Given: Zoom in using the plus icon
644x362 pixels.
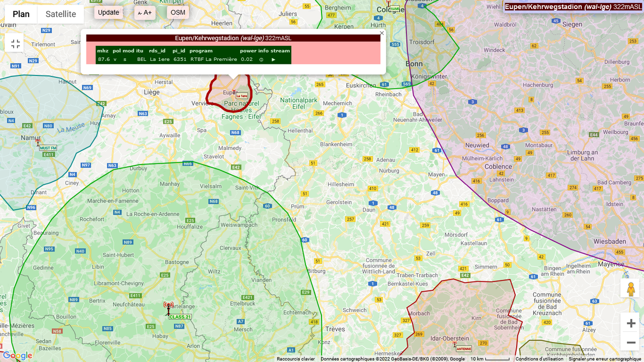Looking at the screenshot, I should [630, 323].
